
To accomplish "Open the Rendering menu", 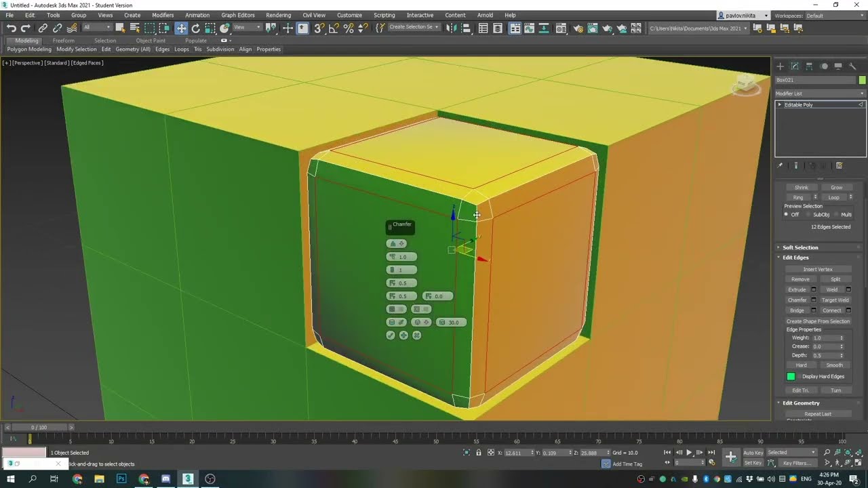I will pyautogui.click(x=278, y=15).
